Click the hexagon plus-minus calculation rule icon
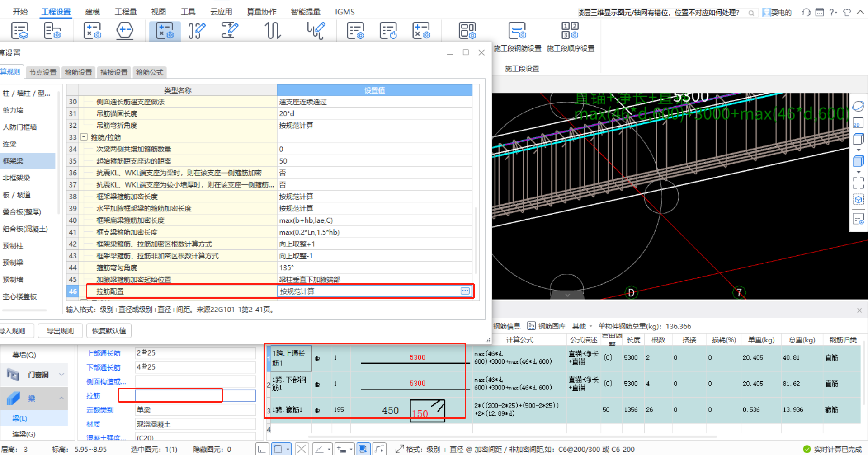Screen dimensions: 868x455 click(125, 31)
